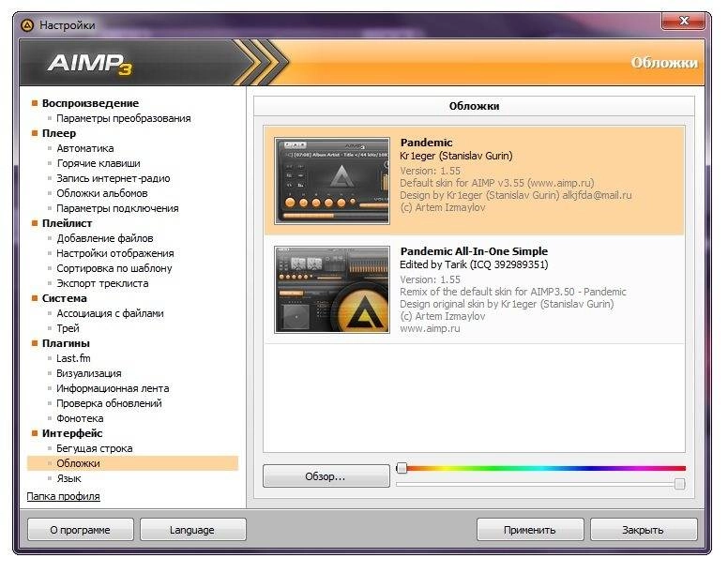Image resolution: width=728 pixels, height=573 pixels.
Task: Open Параметры преобразования settings
Action: coord(124,118)
